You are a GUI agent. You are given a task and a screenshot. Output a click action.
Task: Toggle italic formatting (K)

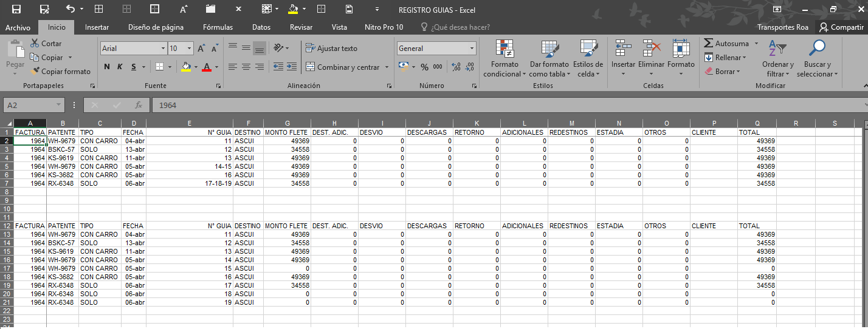pyautogui.click(x=120, y=67)
